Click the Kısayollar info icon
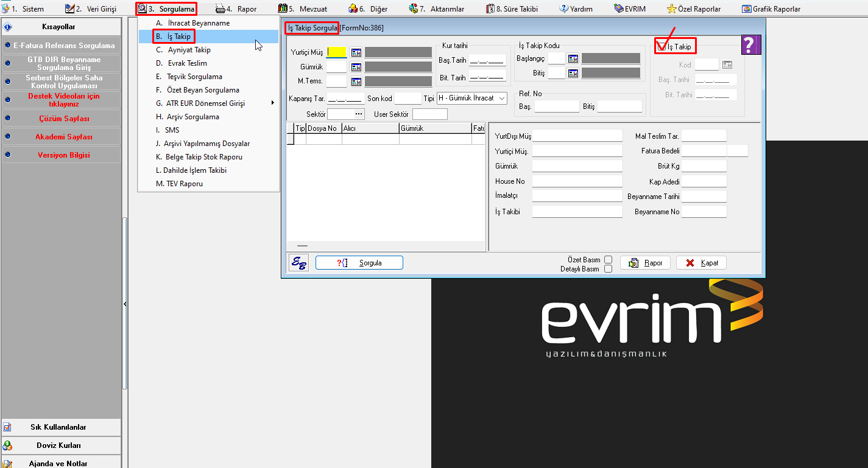The height and width of the screenshot is (468, 868). (8, 27)
